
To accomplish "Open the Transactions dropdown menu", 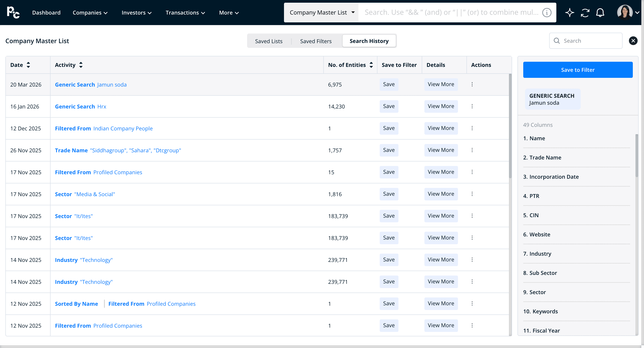I will (185, 13).
